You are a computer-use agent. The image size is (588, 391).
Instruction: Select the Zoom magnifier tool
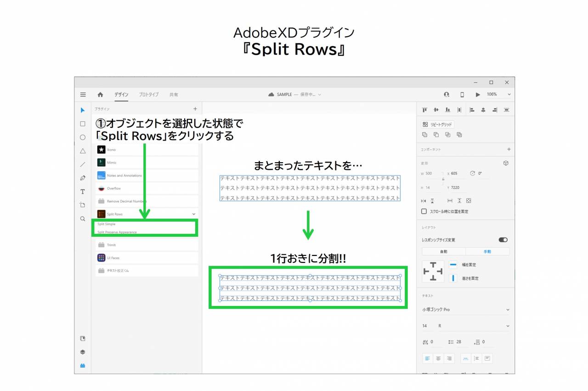[x=83, y=219]
